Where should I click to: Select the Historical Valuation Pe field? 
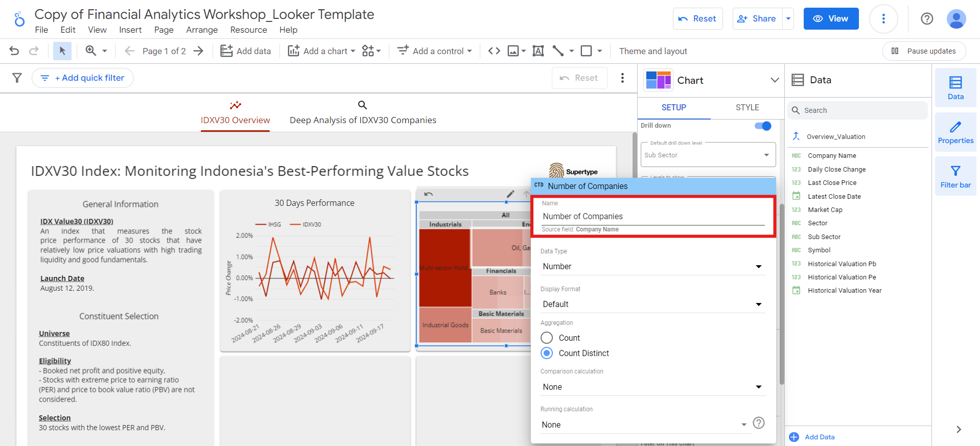coord(842,277)
